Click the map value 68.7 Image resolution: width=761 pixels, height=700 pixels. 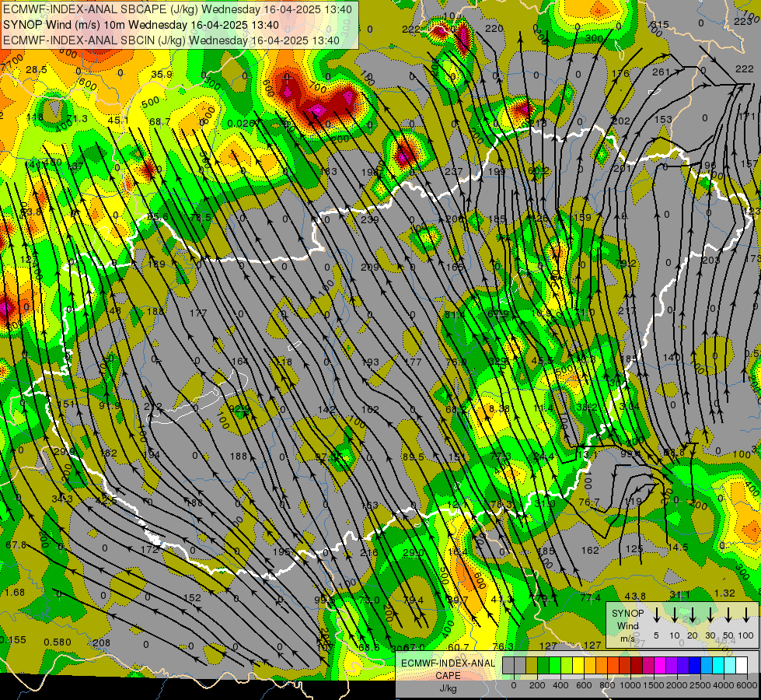pos(159,121)
